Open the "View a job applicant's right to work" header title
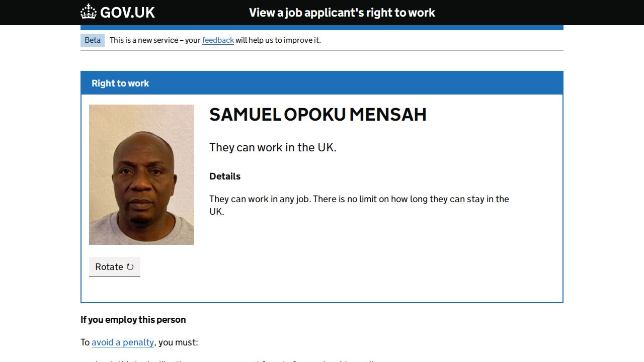 click(x=342, y=13)
